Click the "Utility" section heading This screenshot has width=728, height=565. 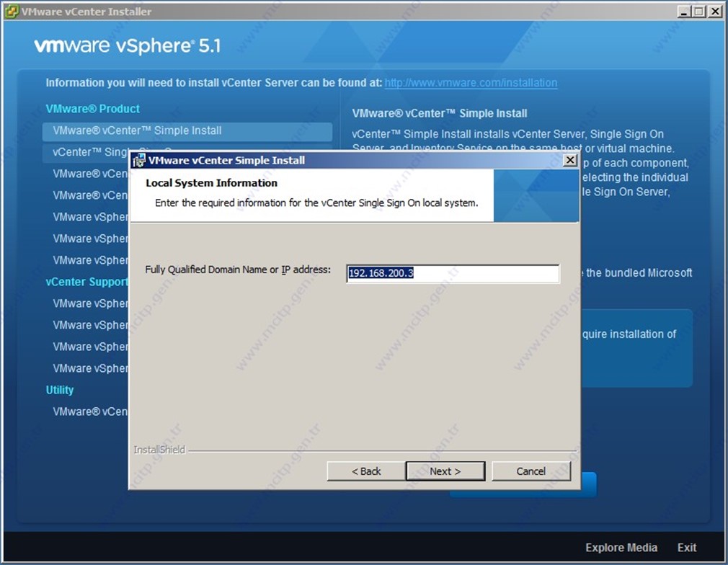pyautogui.click(x=59, y=390)
